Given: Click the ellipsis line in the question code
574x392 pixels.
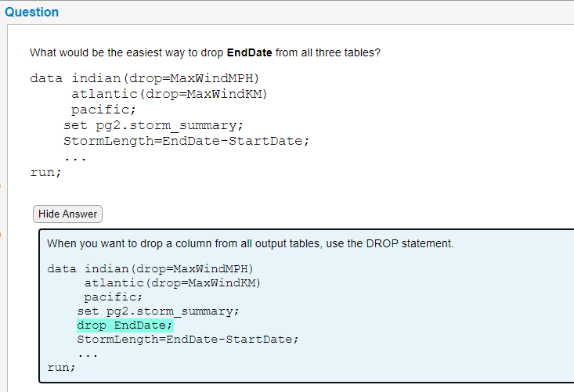Looking at the screenshot, I should coord(75,156).
